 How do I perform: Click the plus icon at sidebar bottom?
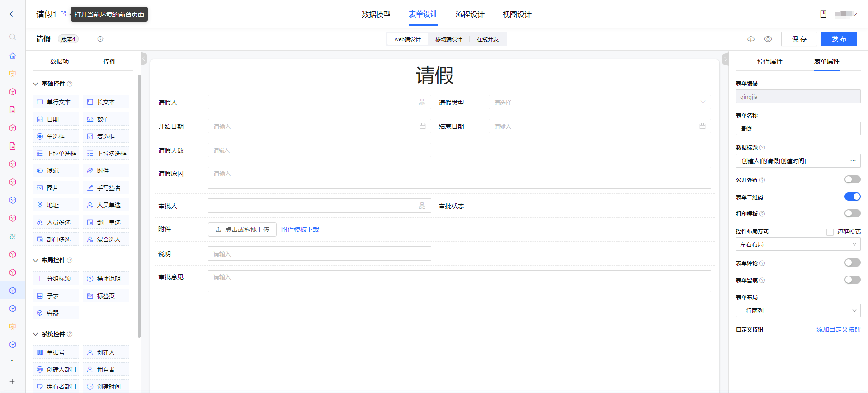[x=12, y=381]
